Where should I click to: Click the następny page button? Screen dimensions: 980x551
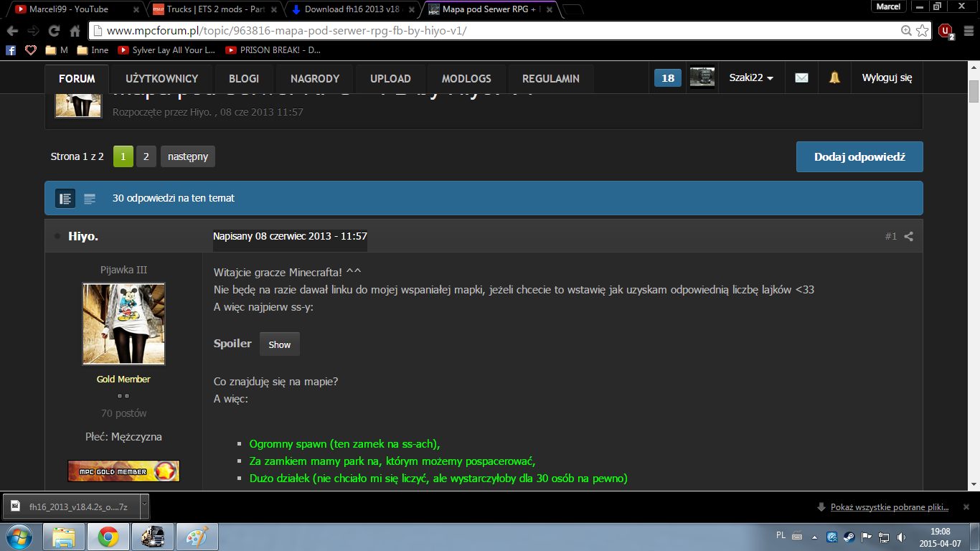(x=188, y=156)
